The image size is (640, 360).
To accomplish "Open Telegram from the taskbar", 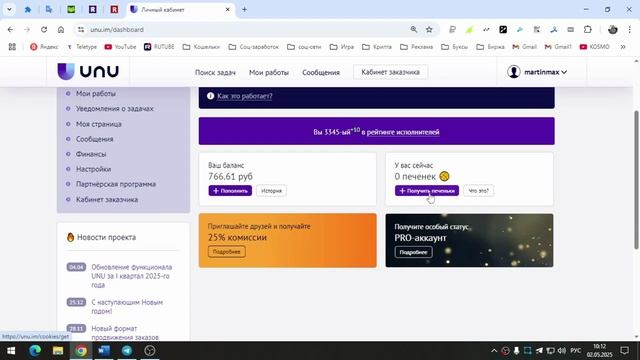I will [127, 351].
